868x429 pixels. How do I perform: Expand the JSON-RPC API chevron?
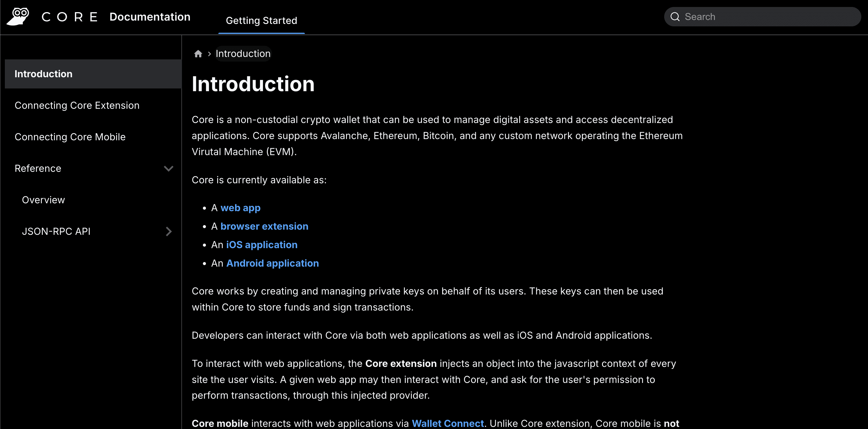(x=169, y=232)
